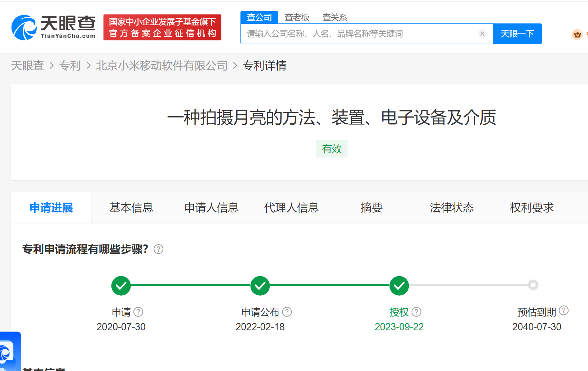
Task: Click the 授权 green checkmark step
Action: pos(399,286)
